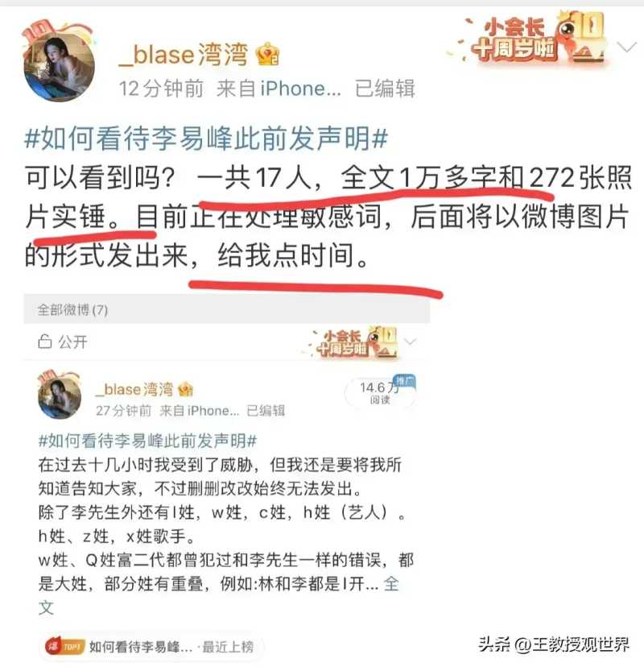Click the blue 推广 promote tag
The height and width of the screenshot is (667, 644).
pos(405,380)
